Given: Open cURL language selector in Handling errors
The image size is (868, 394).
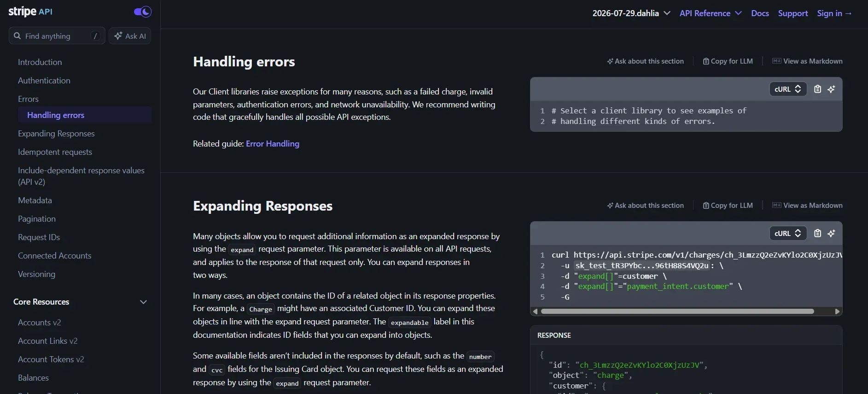Looking at the screenshot, I should pos(788,89).
